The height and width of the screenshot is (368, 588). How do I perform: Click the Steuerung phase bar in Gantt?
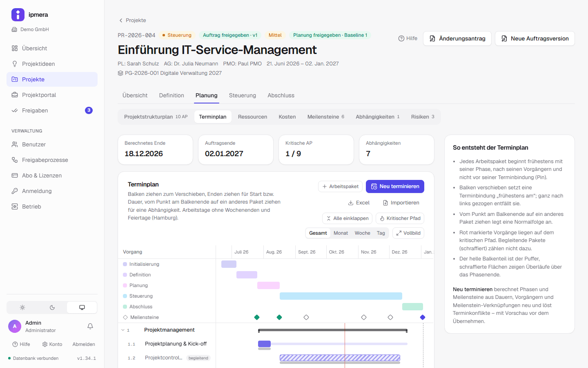(341, 296)
